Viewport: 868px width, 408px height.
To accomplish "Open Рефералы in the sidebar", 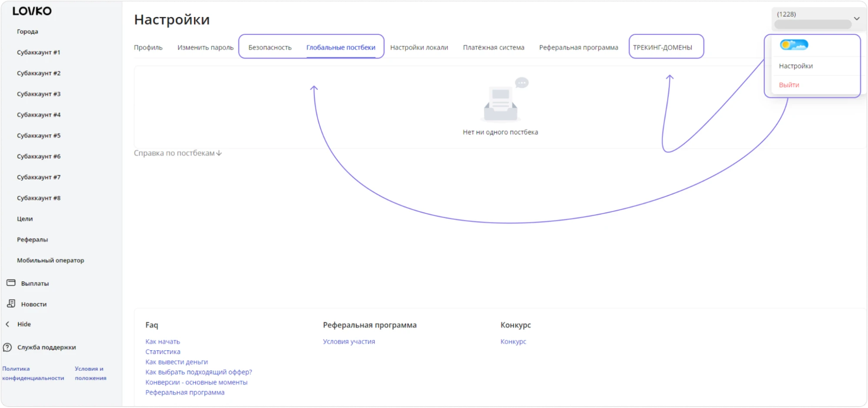I will [32, 240].
